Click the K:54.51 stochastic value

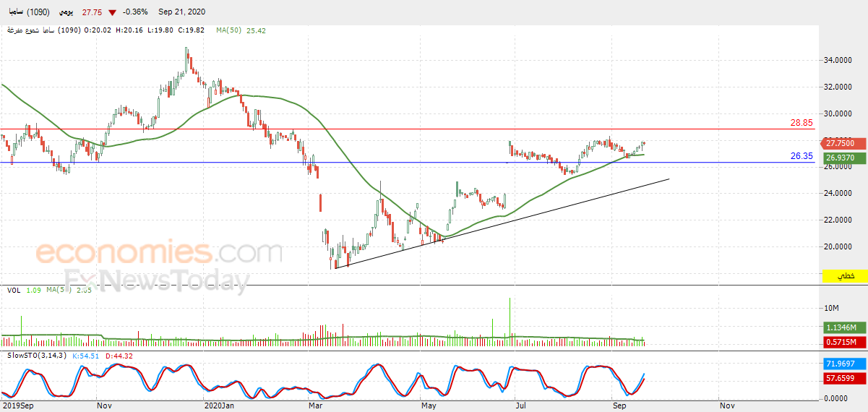click(x=85, y=356)
